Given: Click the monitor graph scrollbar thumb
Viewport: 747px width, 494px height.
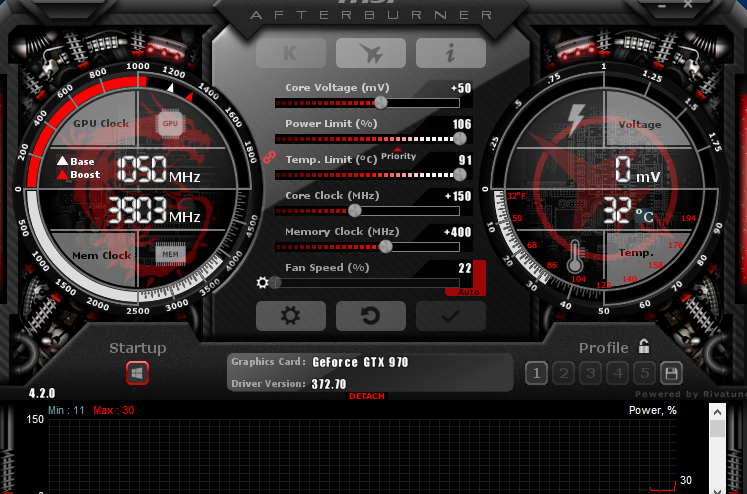Looking at the screenshot, I should (x=717, y=428).
